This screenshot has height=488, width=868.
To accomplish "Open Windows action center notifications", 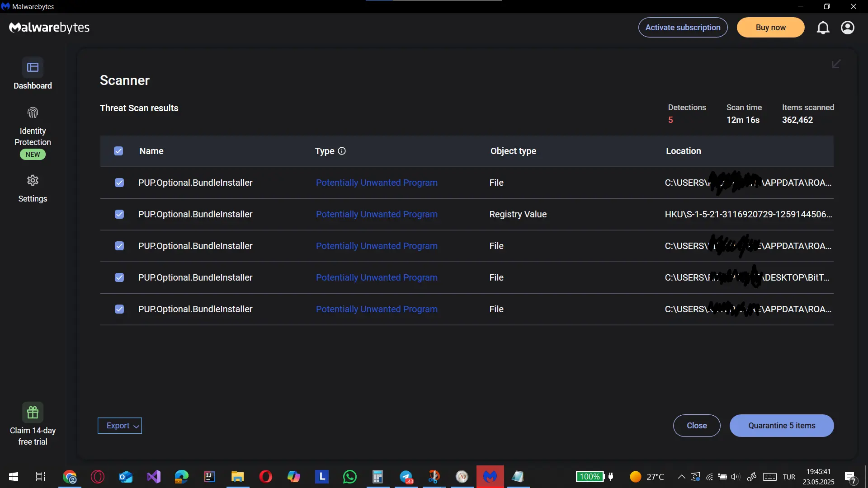I will click(x=850, y=477).
